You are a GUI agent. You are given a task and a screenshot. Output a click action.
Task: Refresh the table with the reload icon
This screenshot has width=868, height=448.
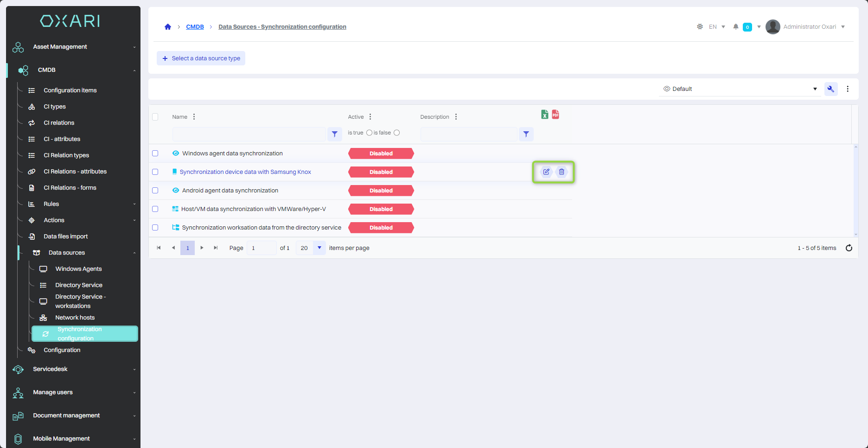849,248
